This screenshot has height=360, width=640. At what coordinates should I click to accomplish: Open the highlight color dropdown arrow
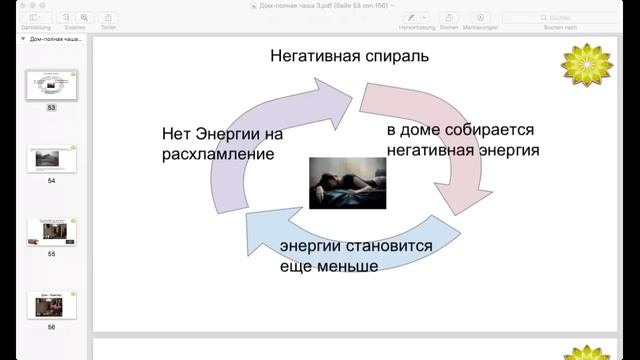click(x=424, y=18)
